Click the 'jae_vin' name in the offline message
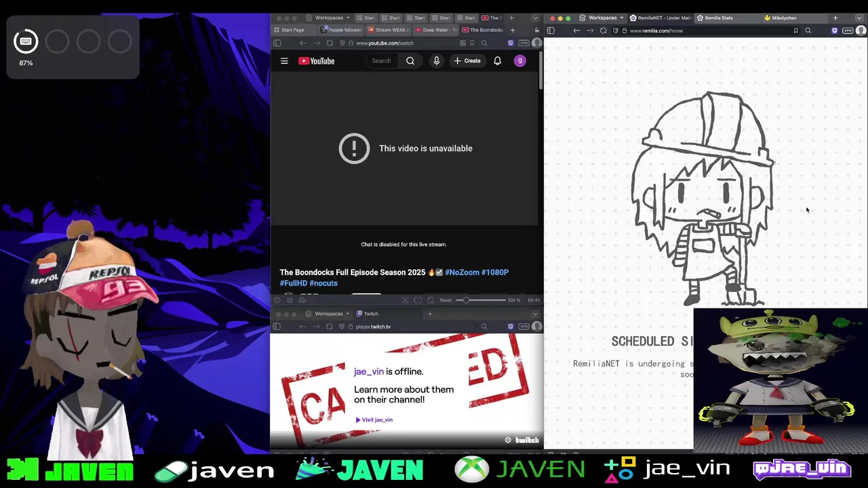 pos(369,371)
